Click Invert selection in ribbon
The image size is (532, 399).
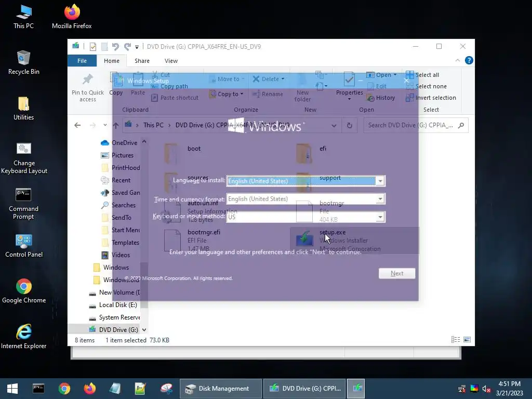click(x=431, y=98)
